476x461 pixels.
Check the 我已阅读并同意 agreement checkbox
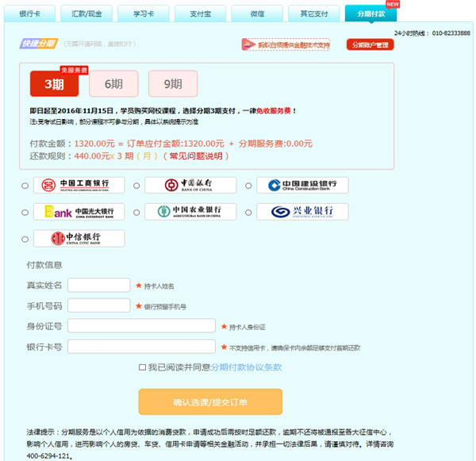click(x=142, y=367)
